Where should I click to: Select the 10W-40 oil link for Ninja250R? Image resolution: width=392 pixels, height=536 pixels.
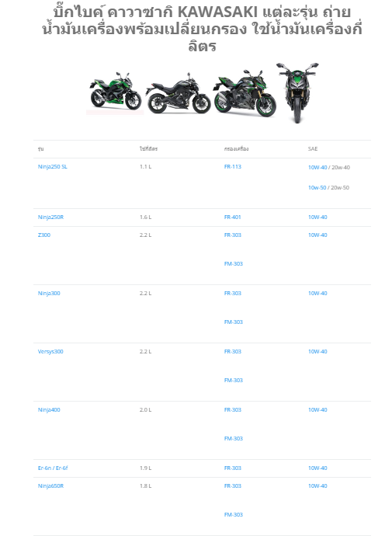[317, 217]
